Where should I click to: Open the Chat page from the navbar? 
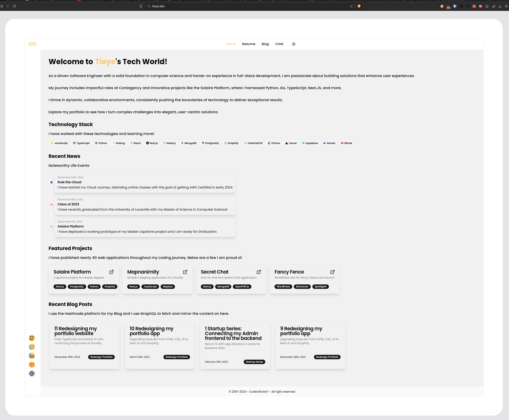click(x=279, y=44)
